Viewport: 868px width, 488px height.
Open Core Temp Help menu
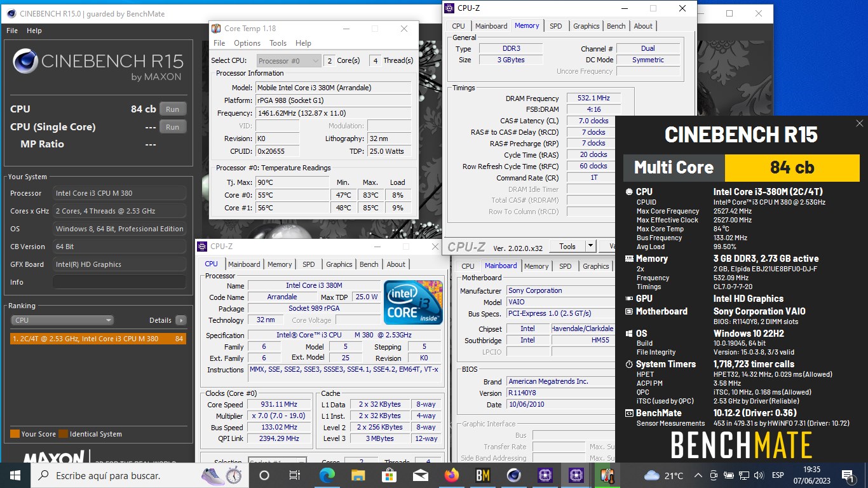(303, 43)
